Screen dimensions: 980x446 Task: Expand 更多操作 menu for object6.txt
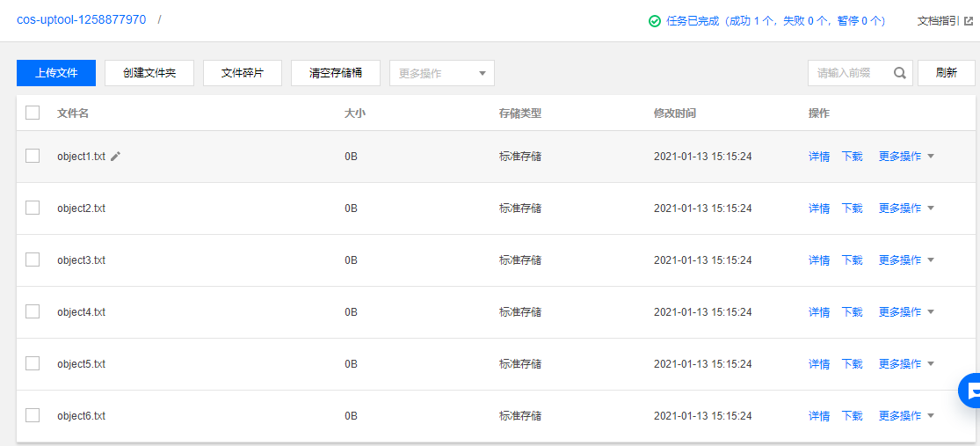[x=905, y=415]
